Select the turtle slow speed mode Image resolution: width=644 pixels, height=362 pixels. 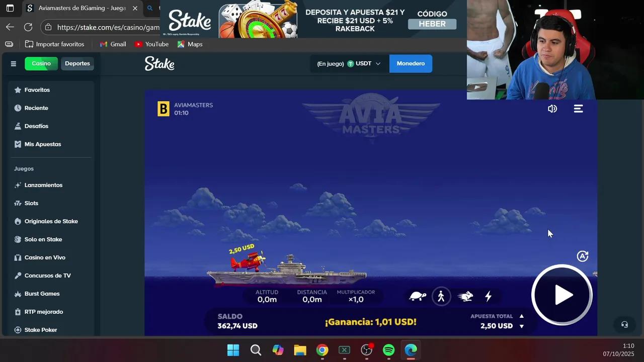click(418, 296)
